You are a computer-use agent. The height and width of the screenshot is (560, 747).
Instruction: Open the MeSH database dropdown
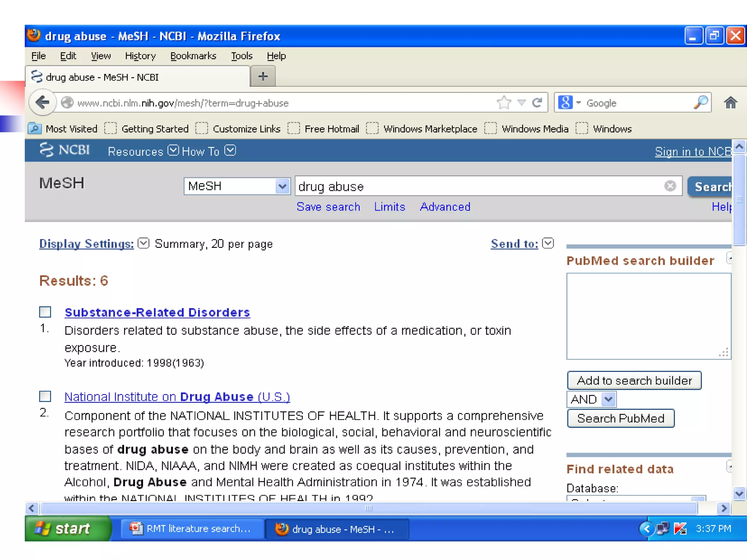(x=282, y=186)
